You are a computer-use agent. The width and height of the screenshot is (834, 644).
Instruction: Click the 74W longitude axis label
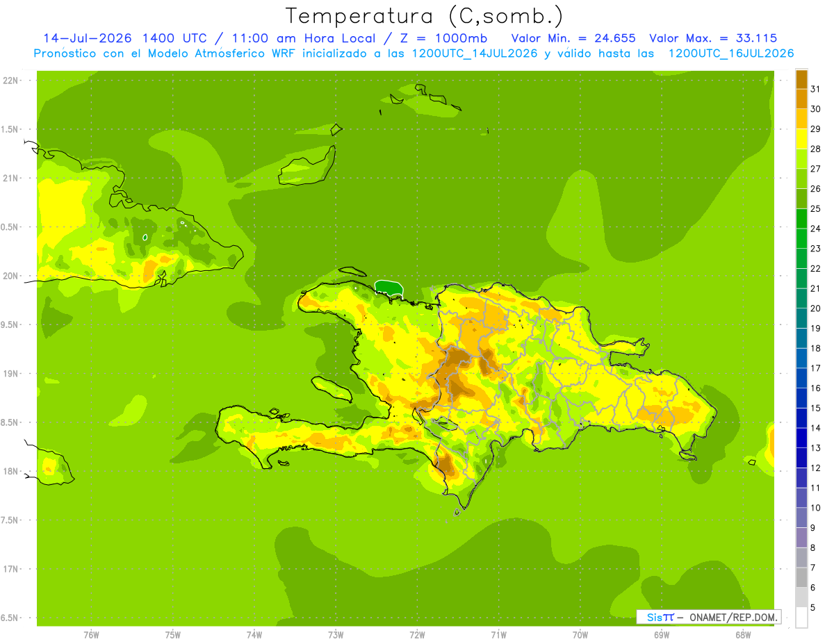(x=254, y=635)
